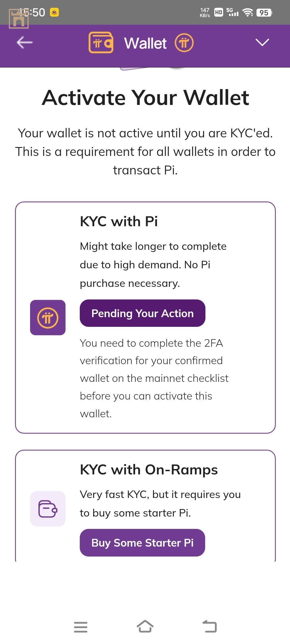Tap the back arrow in the header
This screenshot has width=290, height=644.
[24, 42]
